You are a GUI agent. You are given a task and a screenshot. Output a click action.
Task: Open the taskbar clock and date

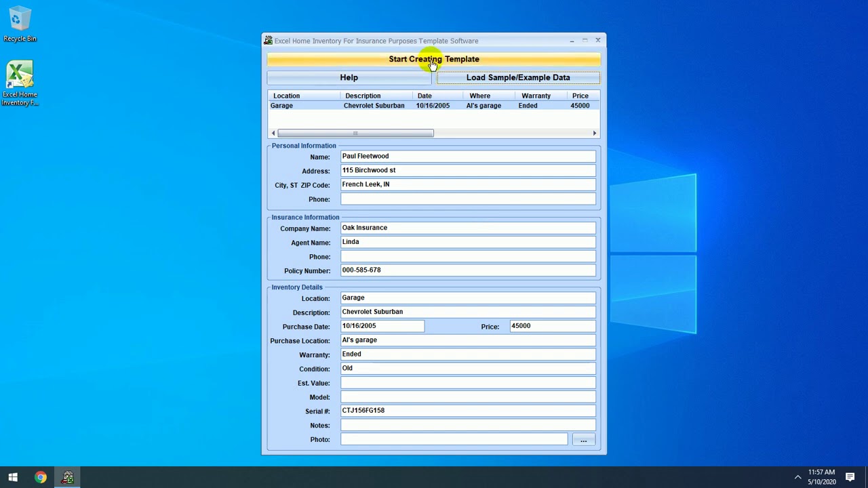coord(821,477)
